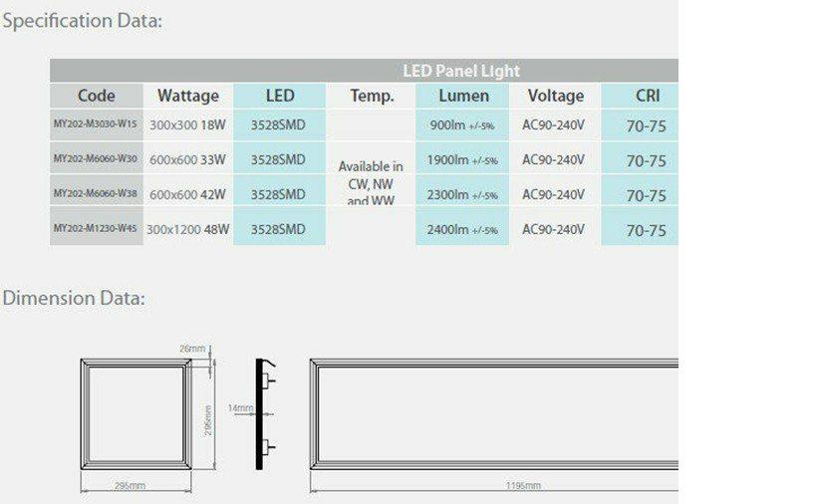This screenshot has height=504, width=813.
Task: Click the 300x1200 48W wattage cell
Action: (x=187, y=229)
